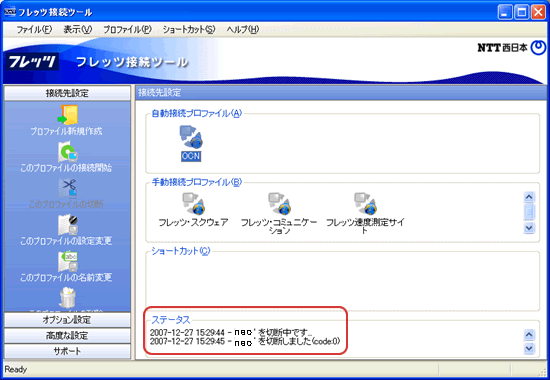The image size is (550, 380).
Task: Minimize the フレッツ接続ツール window
Action: 505,13
